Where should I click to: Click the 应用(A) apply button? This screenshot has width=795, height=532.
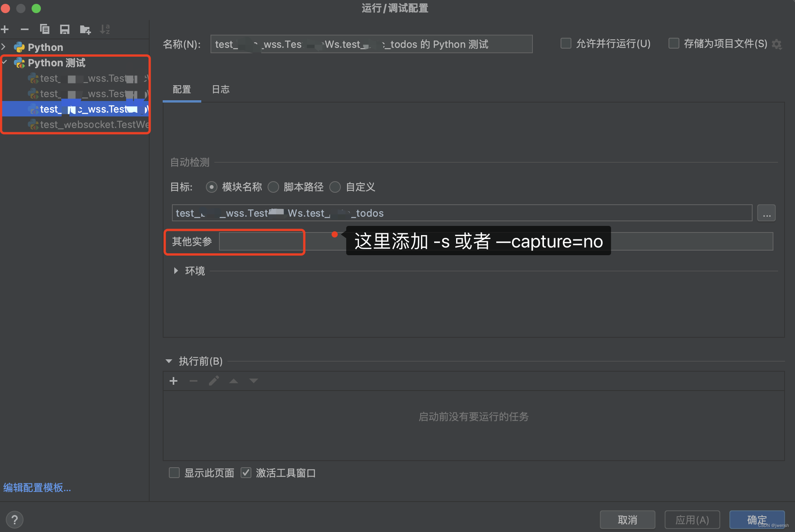click(692, 520)
